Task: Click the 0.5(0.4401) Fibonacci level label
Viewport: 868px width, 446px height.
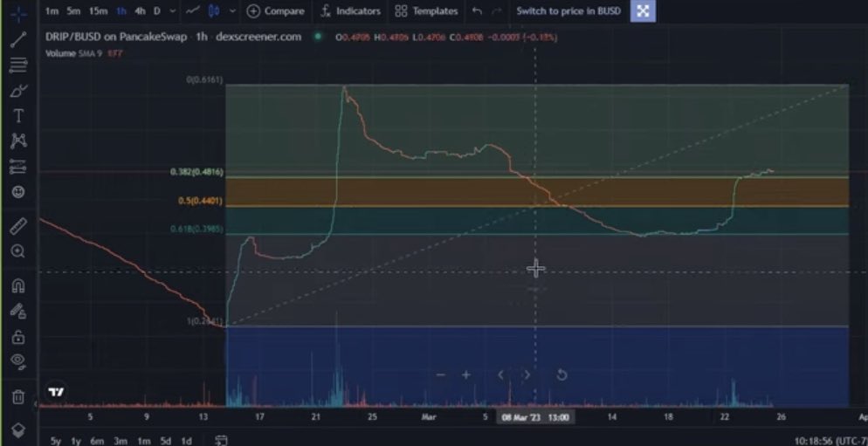Action: click(200, 201)
